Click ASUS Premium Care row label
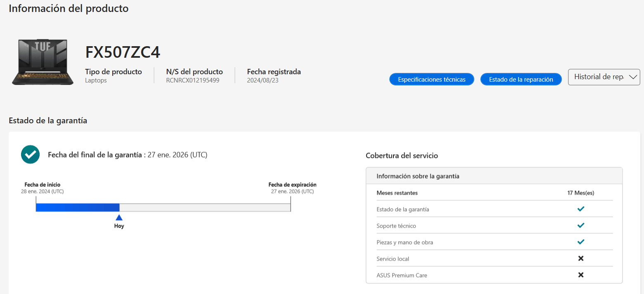644x294 pixels. [x=402, y=275]
